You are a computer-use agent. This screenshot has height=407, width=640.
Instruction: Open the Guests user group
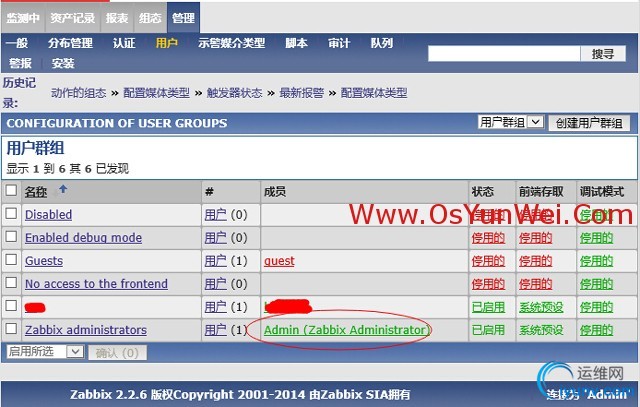click(44, 261)
